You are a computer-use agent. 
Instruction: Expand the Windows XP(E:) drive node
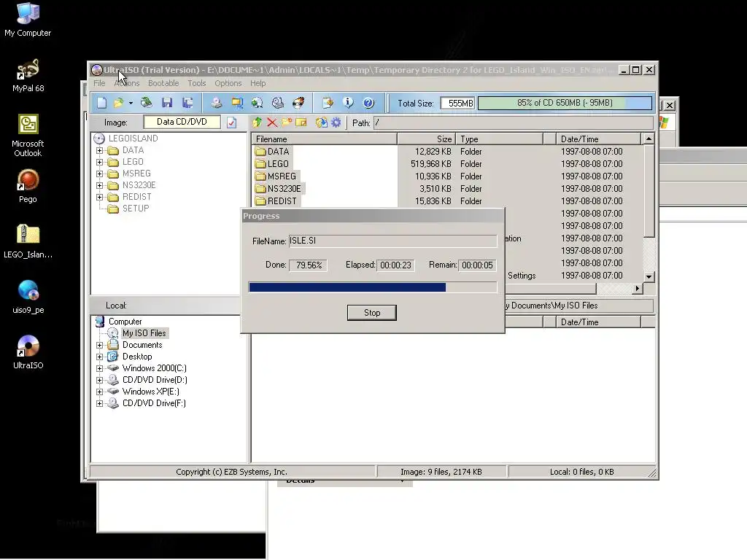click(x=99, y=392)
